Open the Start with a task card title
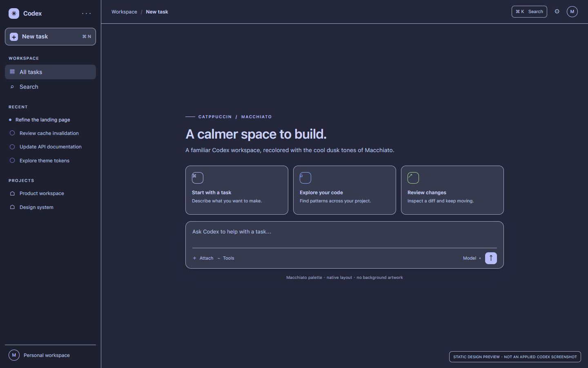 point(212,193)
